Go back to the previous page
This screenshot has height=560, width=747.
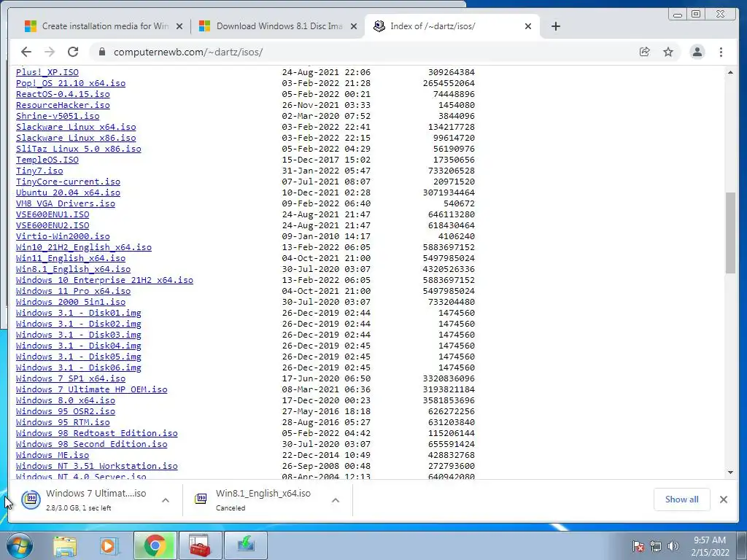26,52
